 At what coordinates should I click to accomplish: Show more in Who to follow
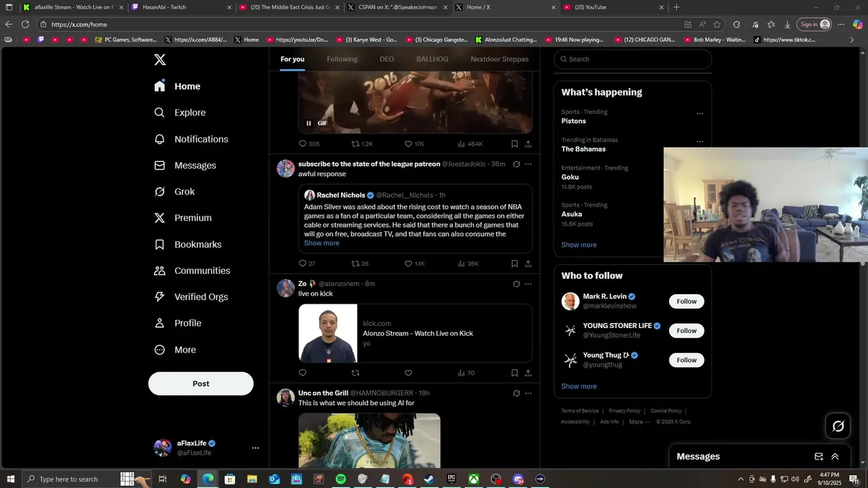coord(578,386)
